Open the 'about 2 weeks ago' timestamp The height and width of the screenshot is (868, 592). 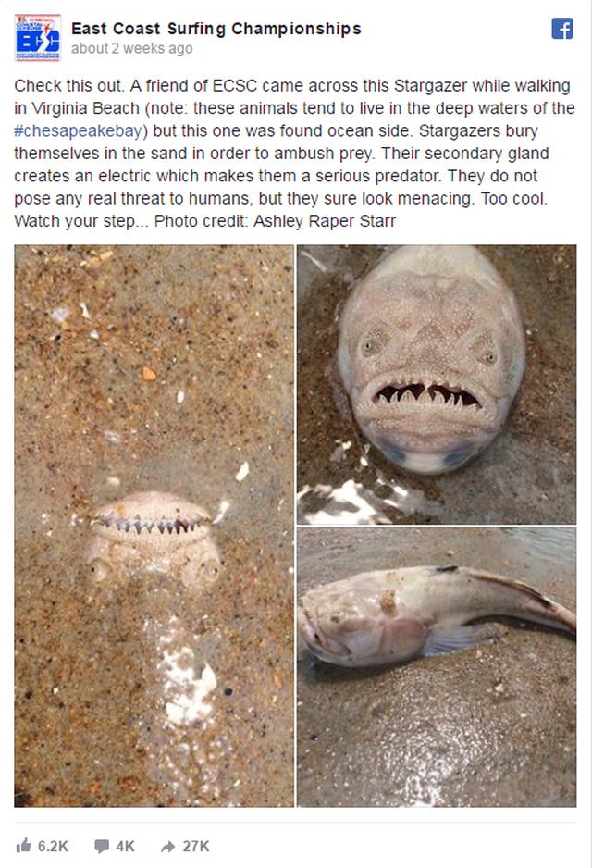[x=131, y=49]
